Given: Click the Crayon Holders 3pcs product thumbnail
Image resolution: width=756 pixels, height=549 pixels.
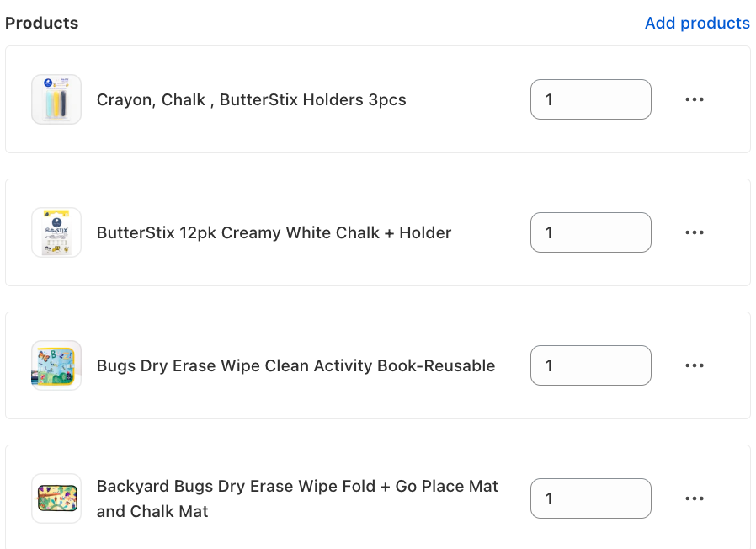Looking at the screenshot, I should (x=56, y=99).
